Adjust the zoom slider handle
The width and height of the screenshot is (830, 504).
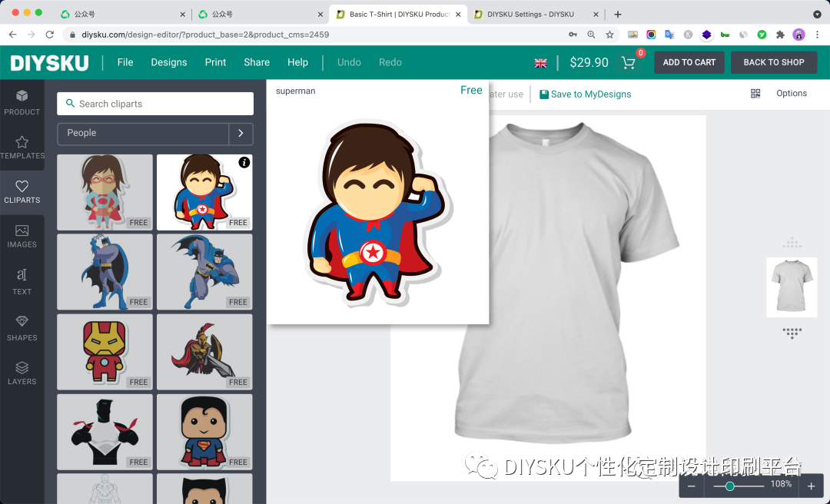coord(729,486)
